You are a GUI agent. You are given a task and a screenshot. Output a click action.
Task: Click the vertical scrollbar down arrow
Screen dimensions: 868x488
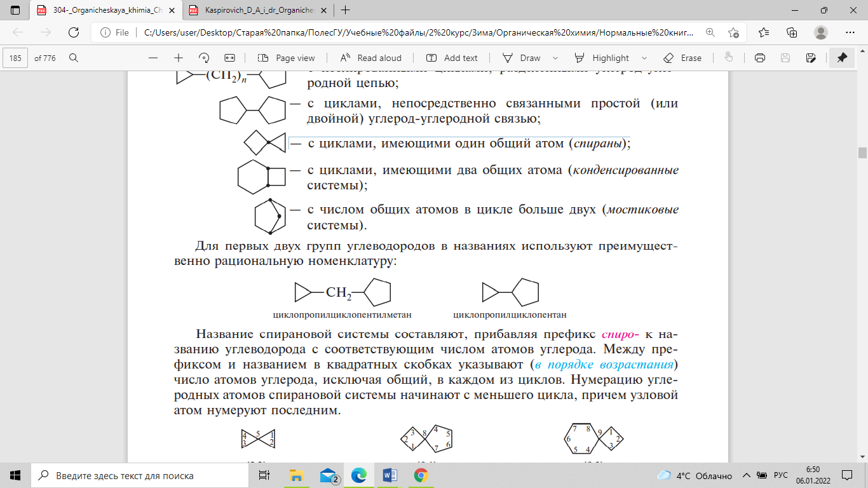point(862,457)
